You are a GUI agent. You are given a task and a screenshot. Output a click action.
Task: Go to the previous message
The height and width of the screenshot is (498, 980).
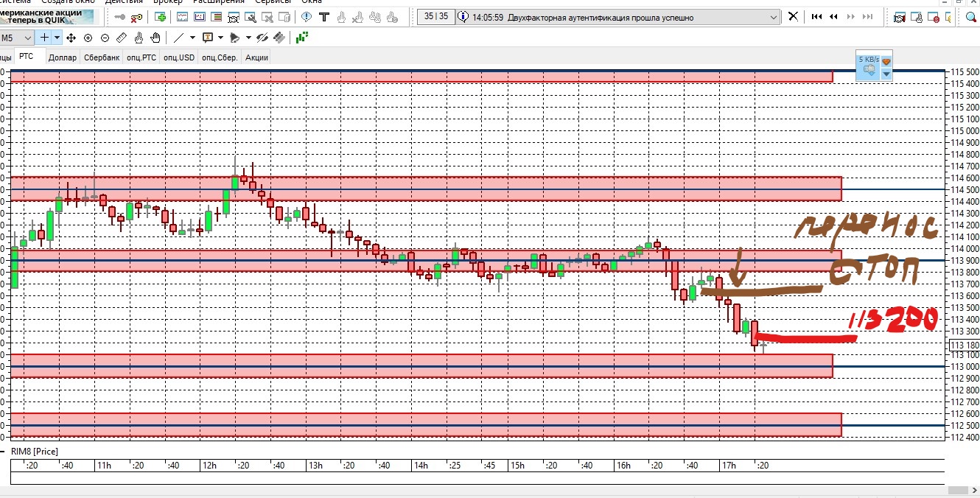pyautogui.click(x=834, y=17)
